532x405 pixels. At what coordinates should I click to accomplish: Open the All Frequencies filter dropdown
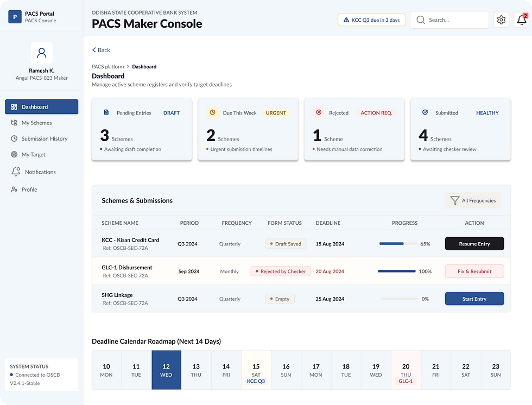(473, 200)
